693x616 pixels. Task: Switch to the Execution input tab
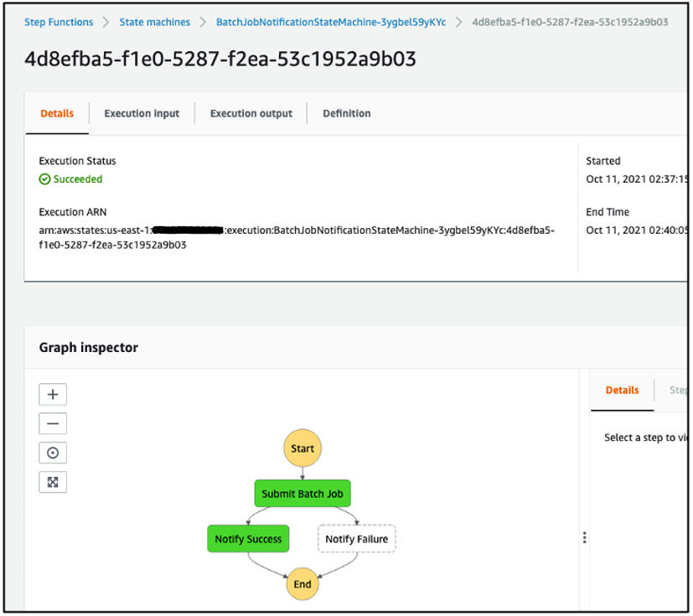(x=142, y=114)
